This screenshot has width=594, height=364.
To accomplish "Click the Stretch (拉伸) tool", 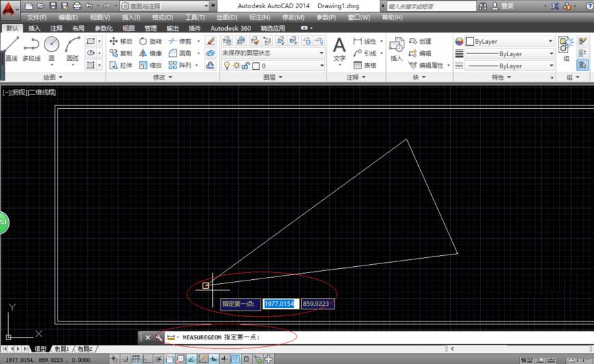I will 121,65.
